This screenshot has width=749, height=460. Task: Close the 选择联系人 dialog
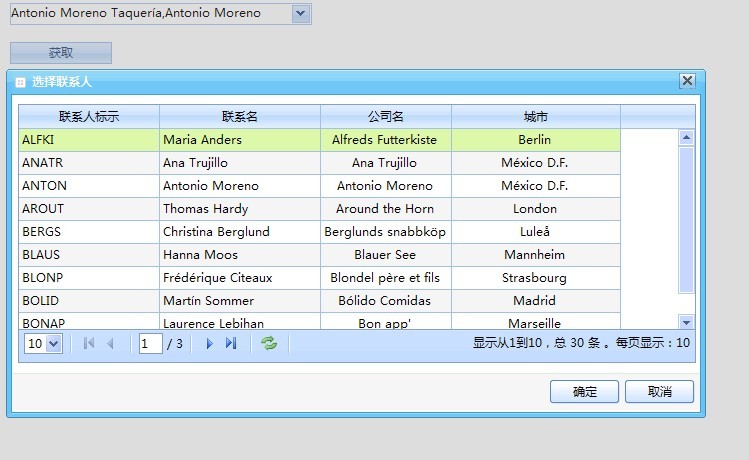pos(687,81)
